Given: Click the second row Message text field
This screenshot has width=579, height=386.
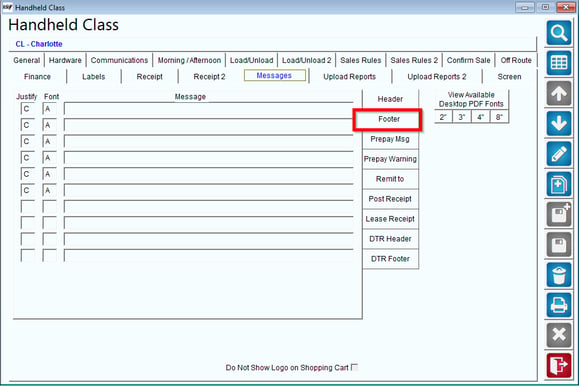Looking at the screenshot, I should [209, 125].
